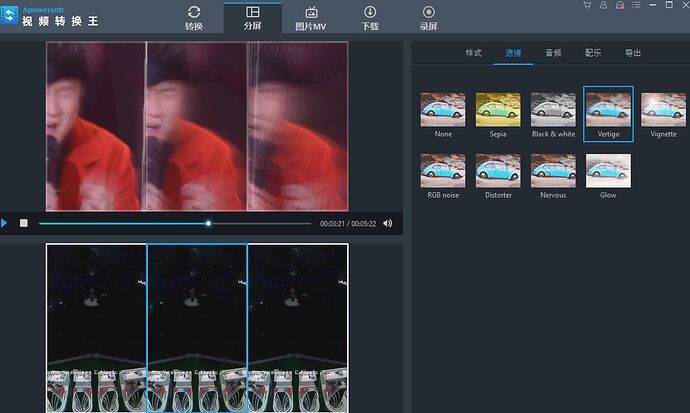Play the video preview
This screenshot has width=690, height=413.
[5, 223]
